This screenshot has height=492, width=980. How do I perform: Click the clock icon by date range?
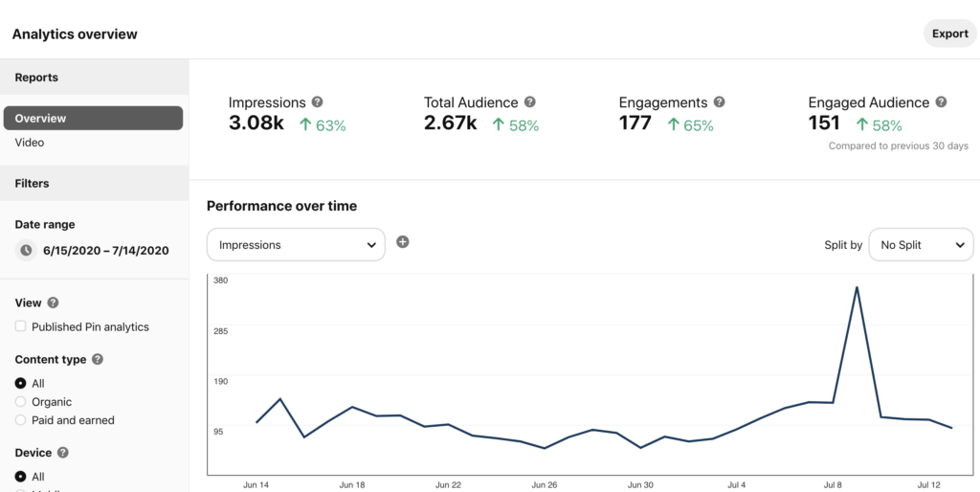click(27, 251)
